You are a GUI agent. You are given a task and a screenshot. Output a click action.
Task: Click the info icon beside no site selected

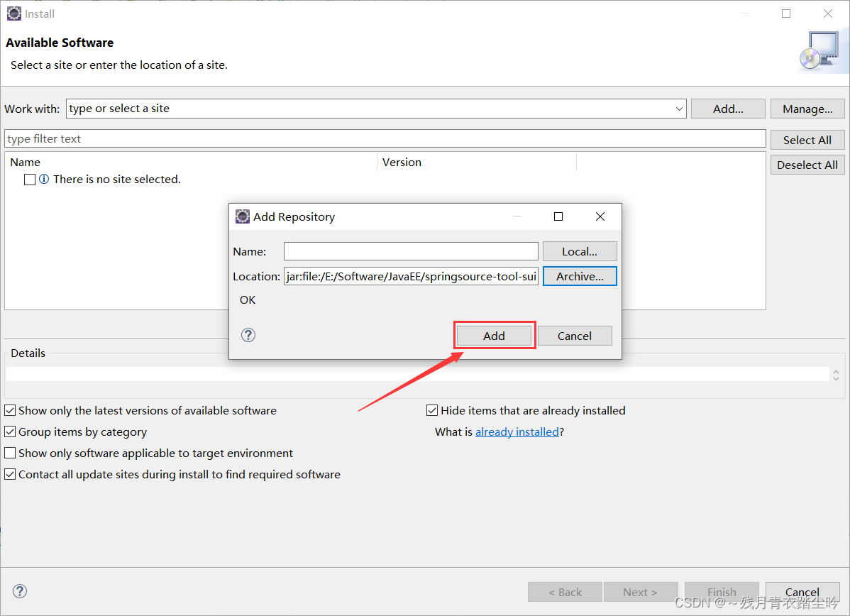(44, 179)
